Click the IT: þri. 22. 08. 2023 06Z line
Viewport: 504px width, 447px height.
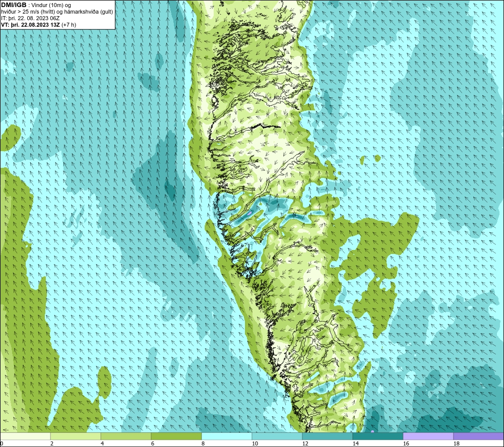[x=30, y=18]
